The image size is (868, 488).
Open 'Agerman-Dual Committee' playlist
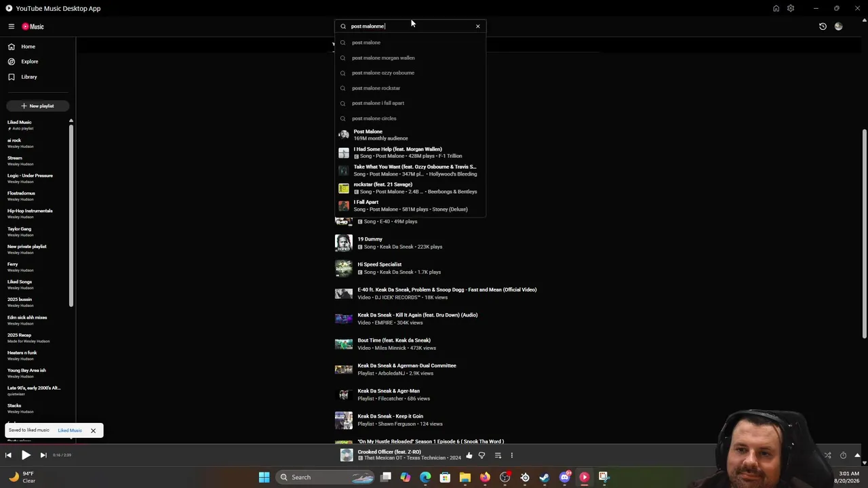point(407,366)
